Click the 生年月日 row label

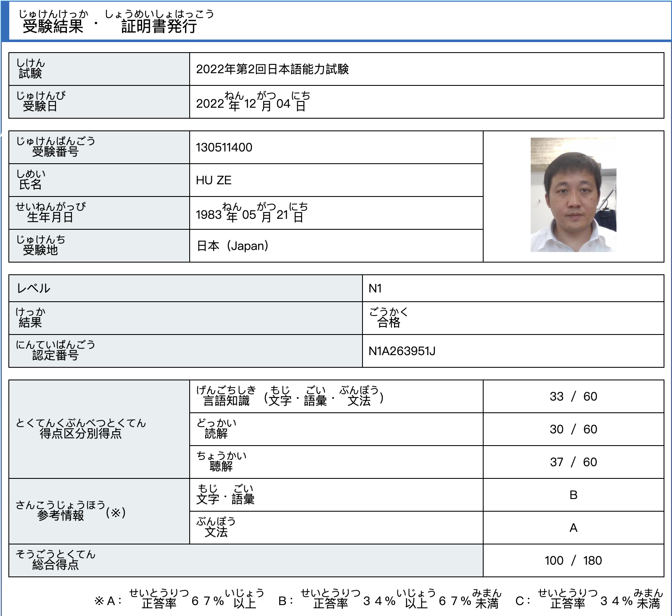point(50,212)
